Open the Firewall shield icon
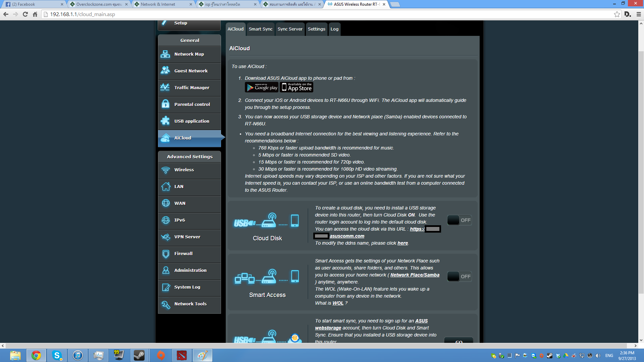Screen dimensions: 644x362 click(165, 254)
